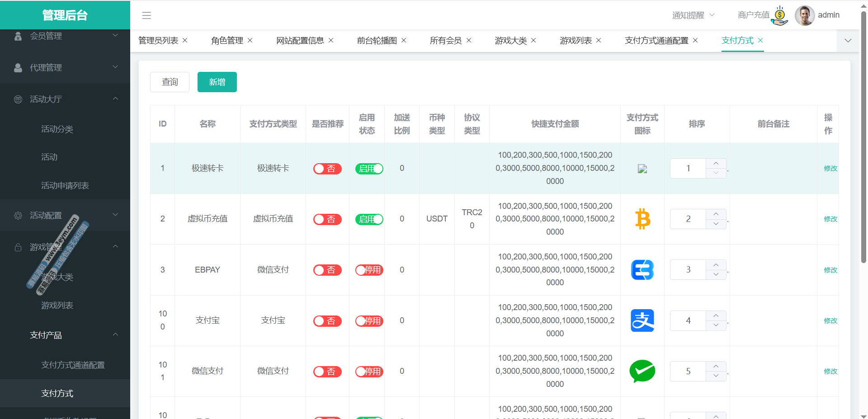Disable 启用 status for 虚拟币充值
868x419 pixels.
pyautogui.click(x=369, y=219)
